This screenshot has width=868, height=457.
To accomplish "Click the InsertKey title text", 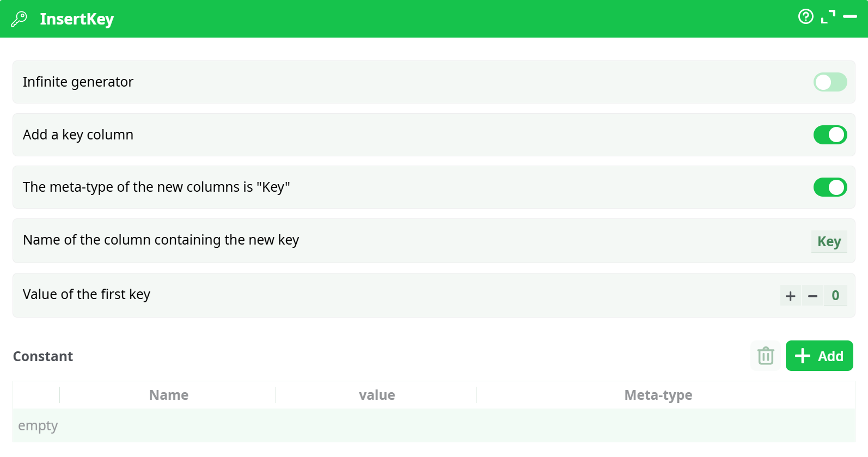I will point(77,19).
